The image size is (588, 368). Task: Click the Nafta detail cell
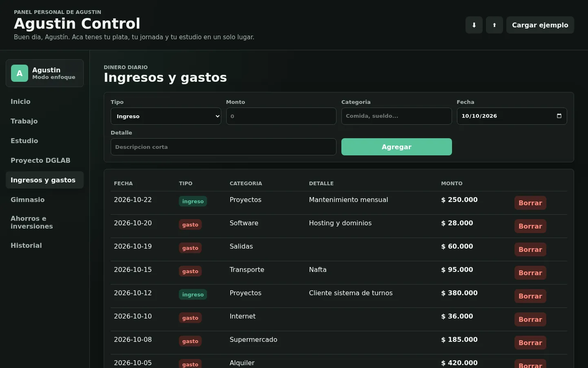[318, 269]
